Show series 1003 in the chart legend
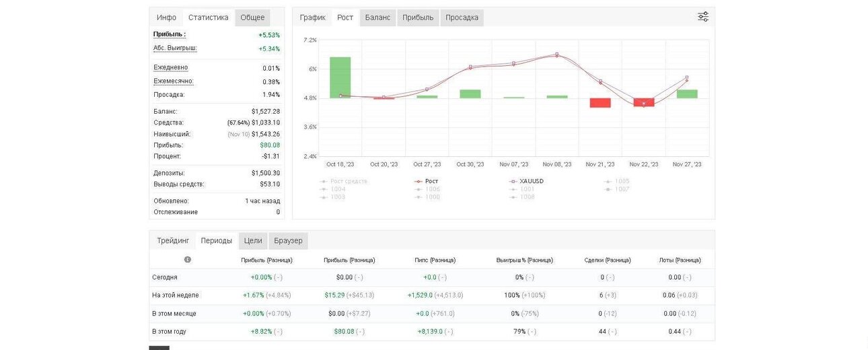868x350 pixels. (333, 197)
